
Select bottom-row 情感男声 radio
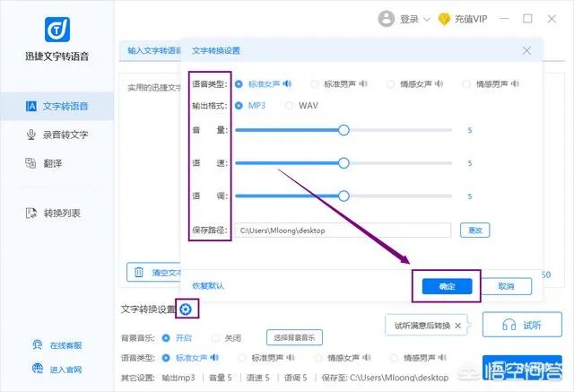[394, 358]
